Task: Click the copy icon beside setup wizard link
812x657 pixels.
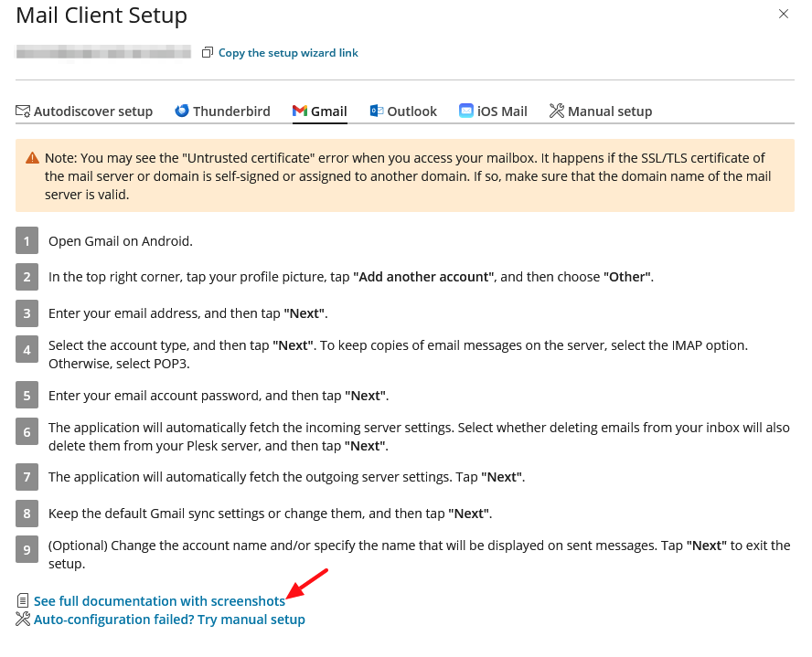Action: (x=208, y=52)
